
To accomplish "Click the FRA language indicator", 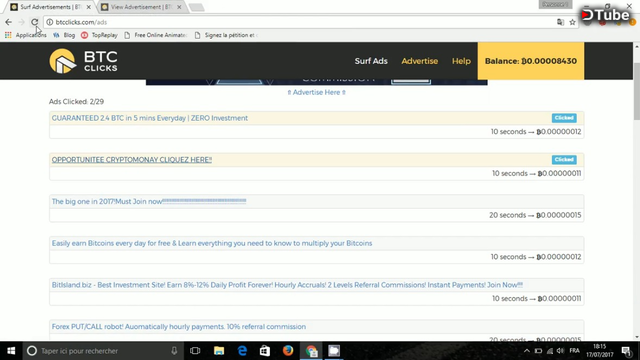I will pos(574,351).
